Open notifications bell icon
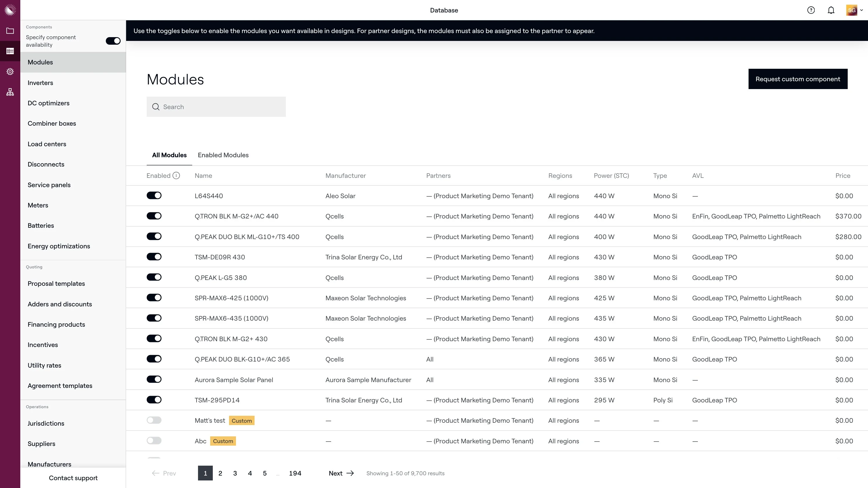 [831, 10]
